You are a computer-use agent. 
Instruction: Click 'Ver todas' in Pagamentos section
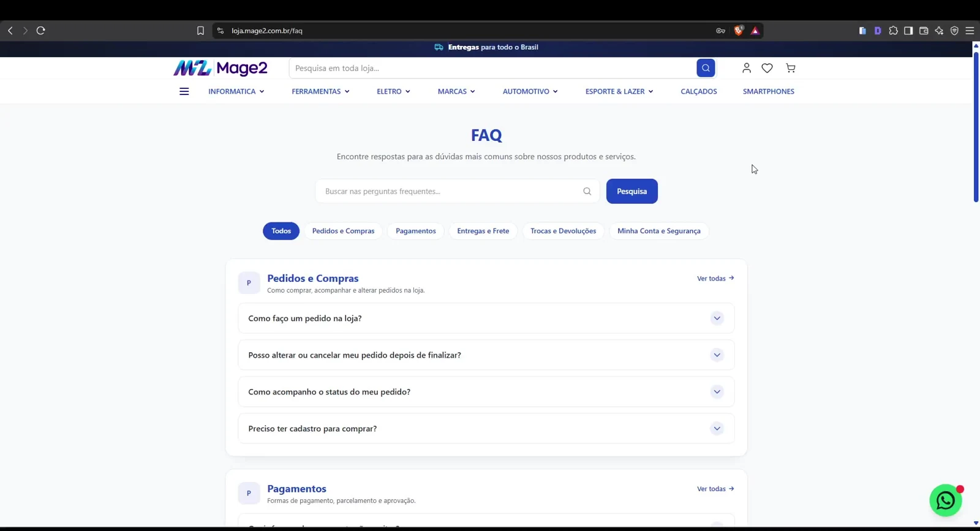coord(715,489)
